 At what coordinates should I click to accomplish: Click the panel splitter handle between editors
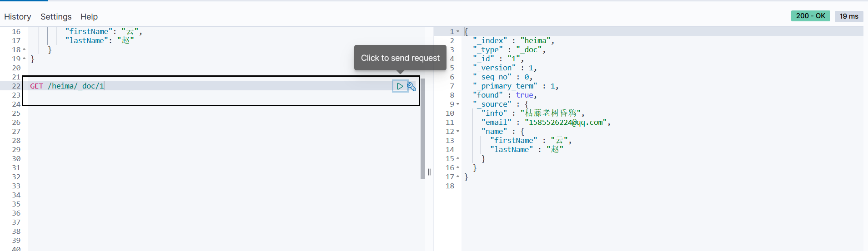(x=429, y=172)
